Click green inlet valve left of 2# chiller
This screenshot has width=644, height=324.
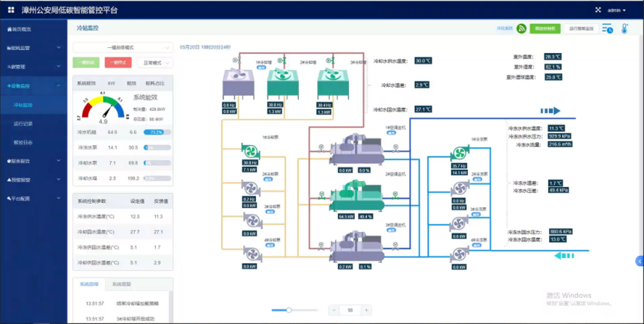point(321,195)
